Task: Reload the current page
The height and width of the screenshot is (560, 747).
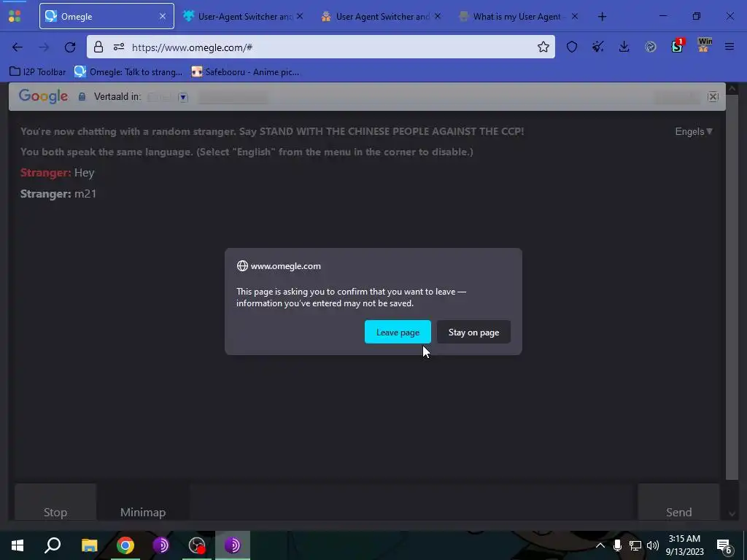Action: [70, 47]
